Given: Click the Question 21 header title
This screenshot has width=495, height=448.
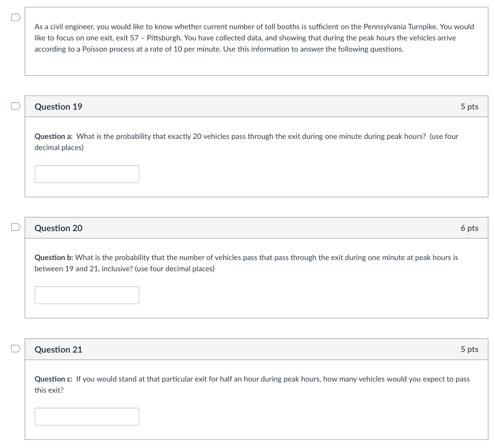Looking at the screenshot, I should [58, 350].
